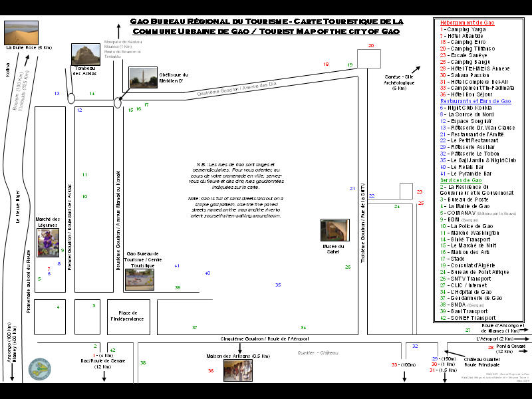The width and height of the screenshot is (532, 399).
Task: Click legend entry 'Bureau de Poste'
Action: (x=464, y=199)
